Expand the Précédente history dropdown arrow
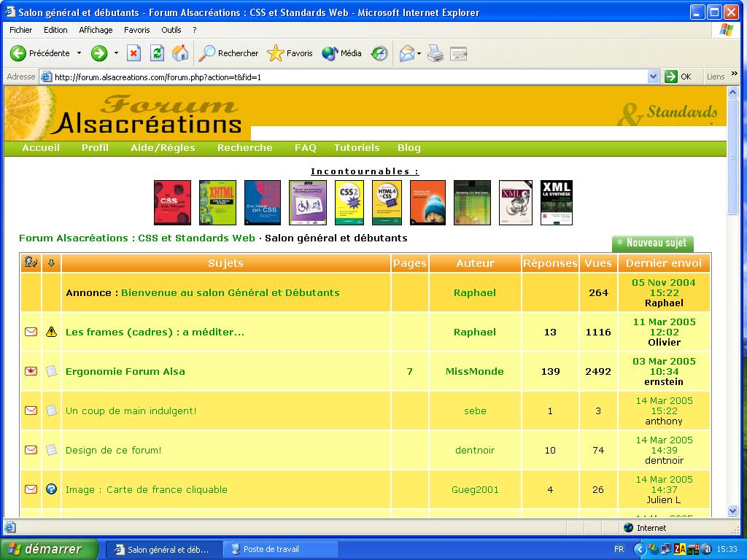 tap(79, 53)
